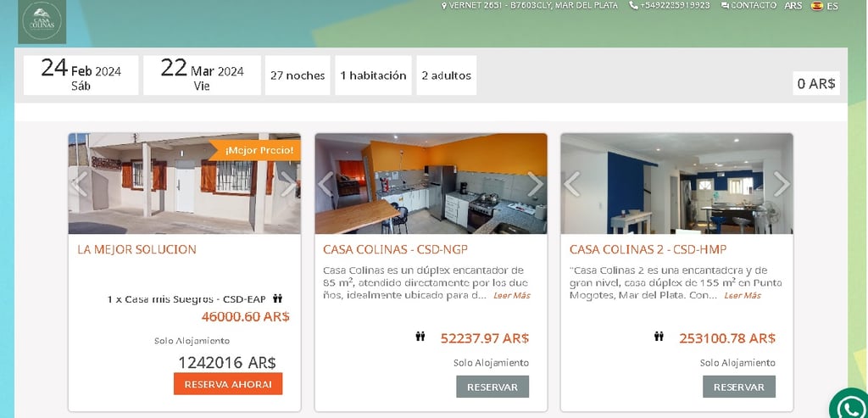Open the 1 habitación selector

click(373, 75)
